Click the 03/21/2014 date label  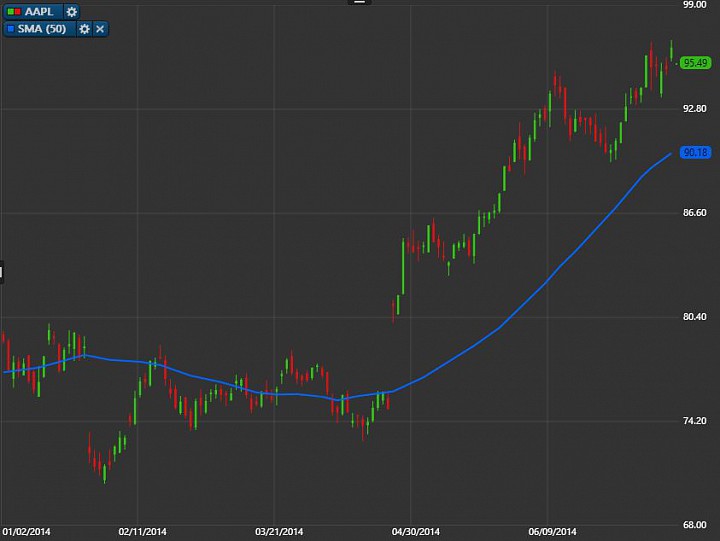pyautogui.click(x=279, y=532)
